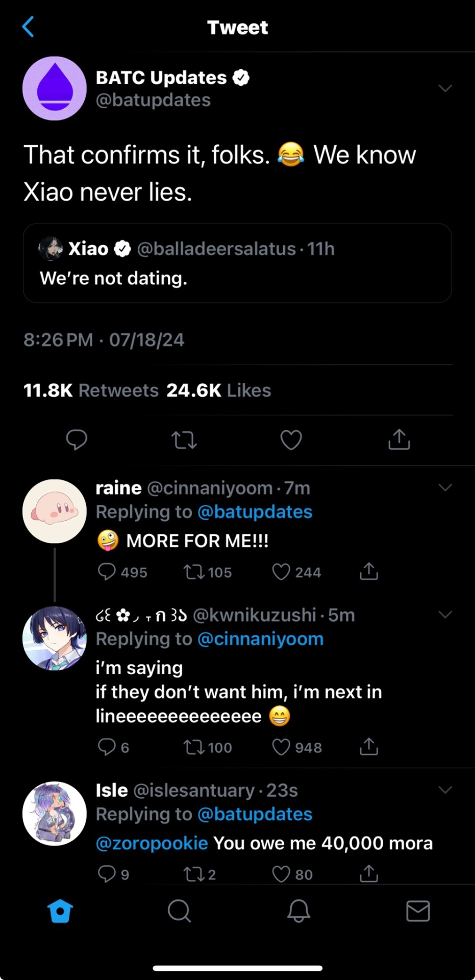Like Isle's reply about 40,000 mora
The image size is (475, 980).
(x=281, y=874)
